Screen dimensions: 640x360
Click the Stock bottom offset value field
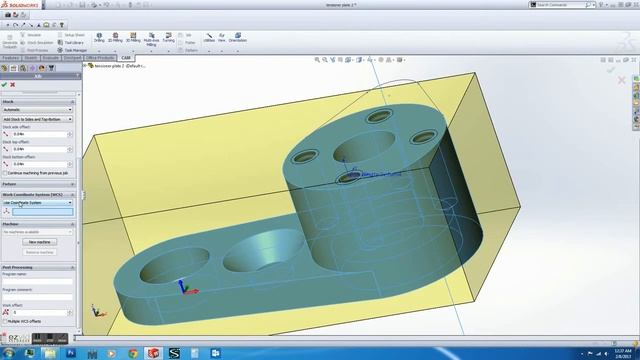(39, 164)
